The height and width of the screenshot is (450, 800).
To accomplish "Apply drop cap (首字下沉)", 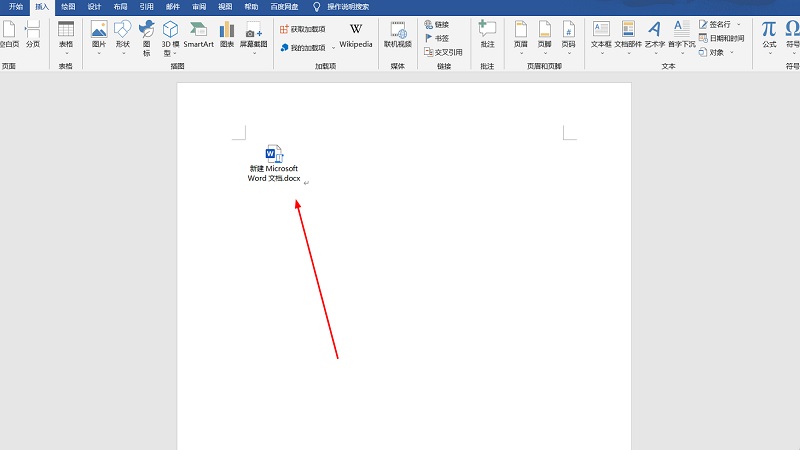I will coord(682,38).
